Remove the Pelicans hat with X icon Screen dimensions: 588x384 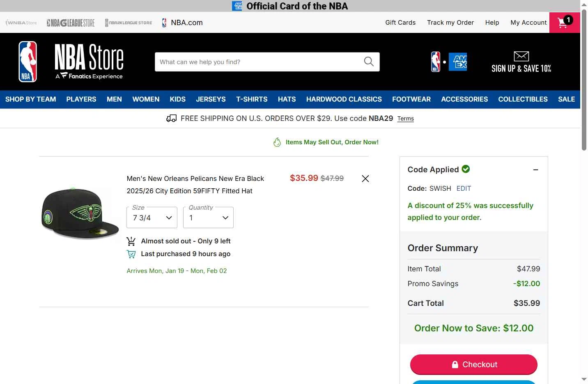pos(365,178)
